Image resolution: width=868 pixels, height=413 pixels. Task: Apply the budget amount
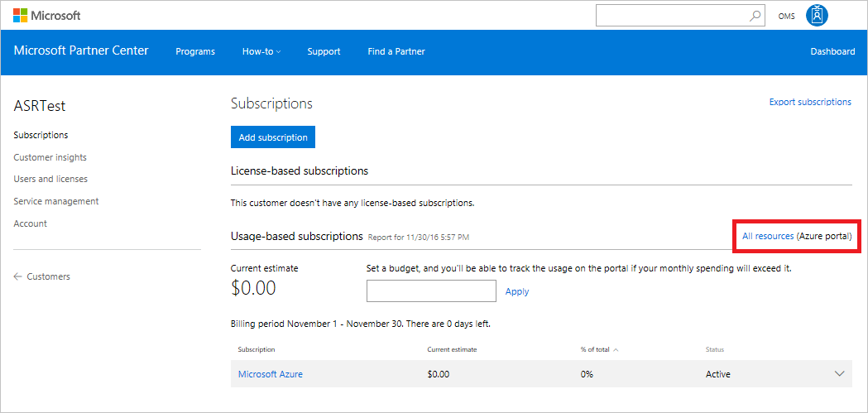[517, 291]
